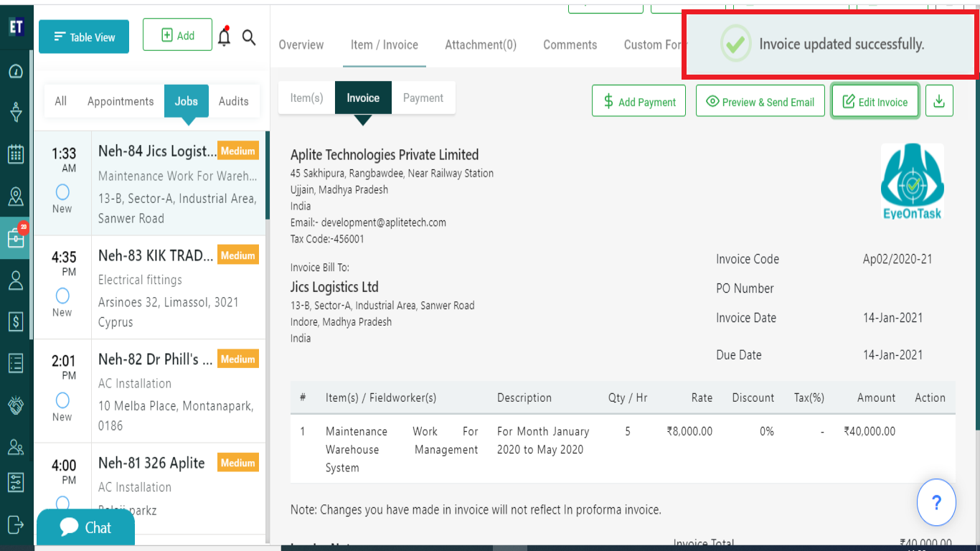Open job Neh-82 Dr Phill's
Image resolution: width=980 pixels, height=551 pixels.
click(x=149, y=392)
